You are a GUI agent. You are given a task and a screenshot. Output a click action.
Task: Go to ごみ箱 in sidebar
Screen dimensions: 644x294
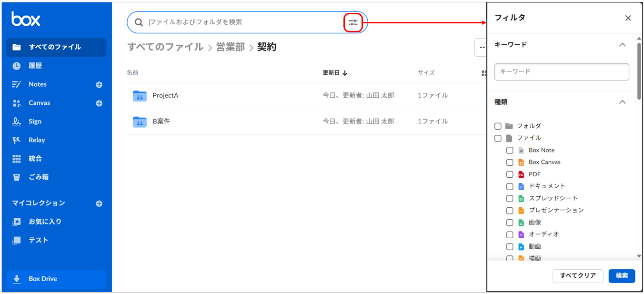38,177
